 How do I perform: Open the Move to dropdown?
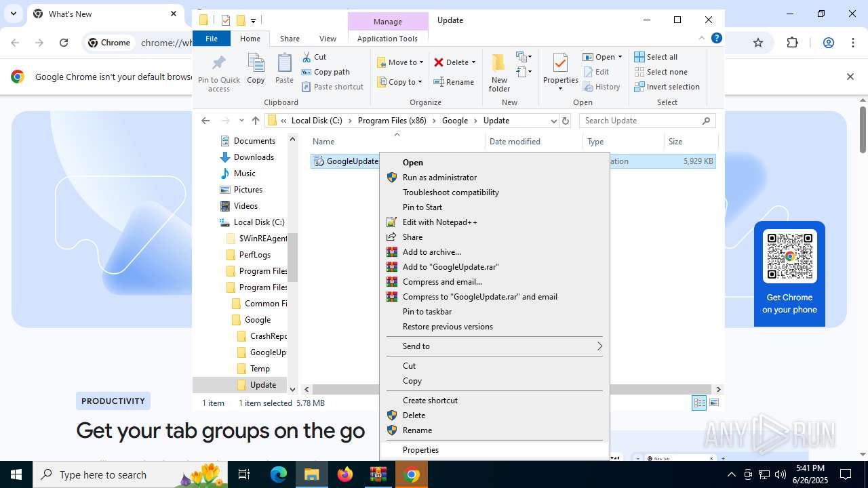click(x=400, y=62)
